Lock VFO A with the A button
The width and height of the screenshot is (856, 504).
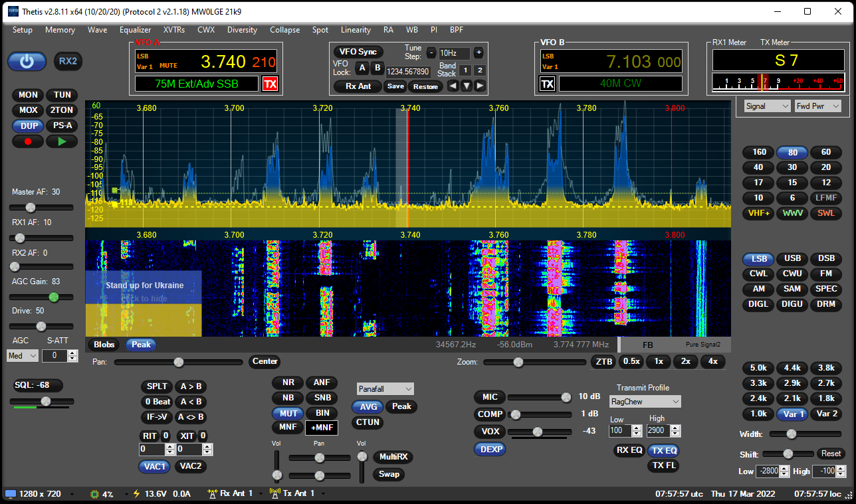pos(362,68)
